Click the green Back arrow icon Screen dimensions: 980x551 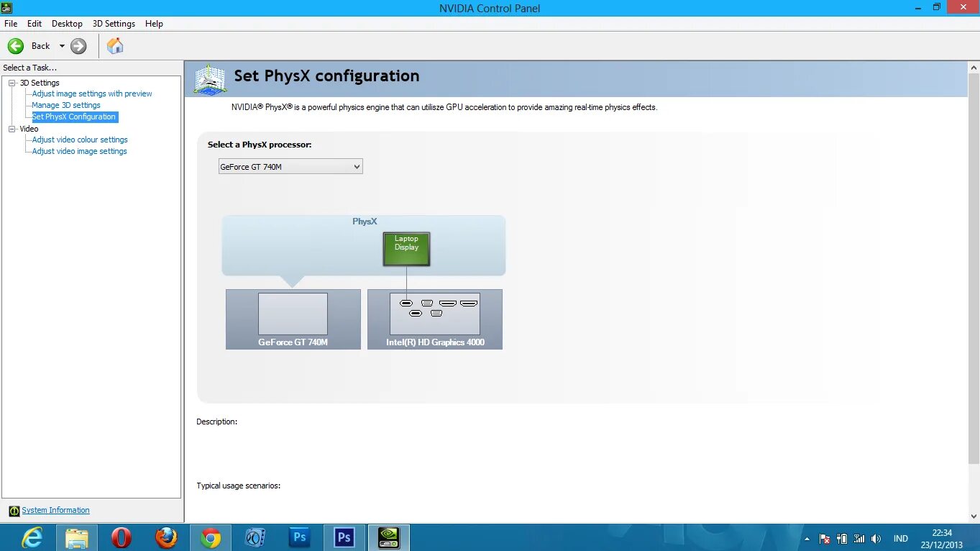click(16, 46)
